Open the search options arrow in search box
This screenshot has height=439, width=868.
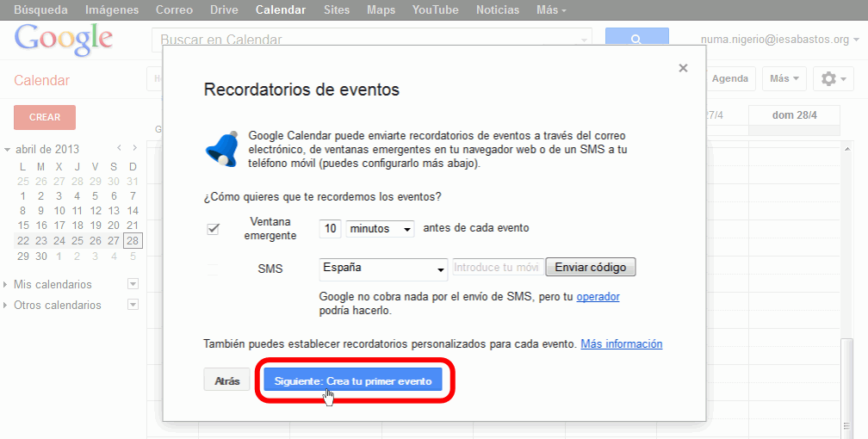coord(584,40)
